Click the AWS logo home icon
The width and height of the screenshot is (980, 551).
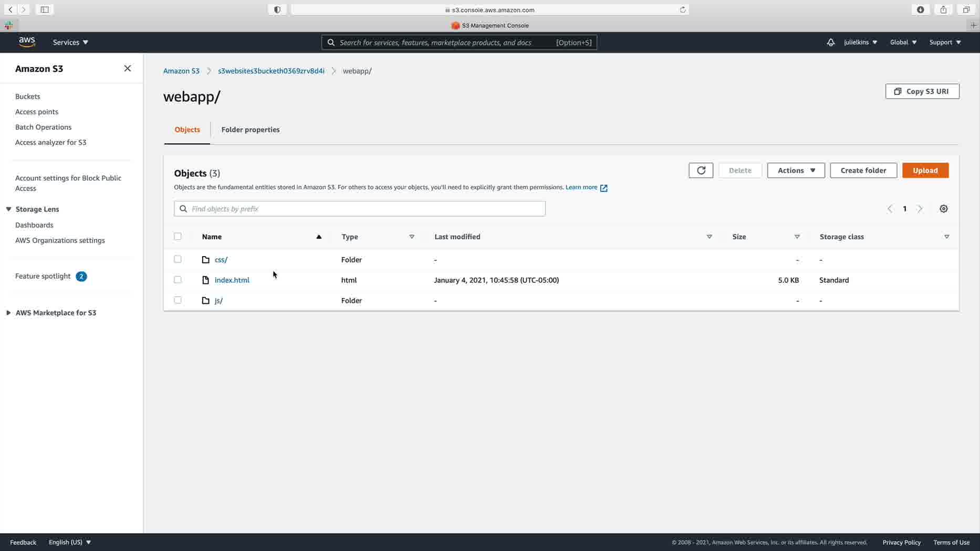(27, 42)
